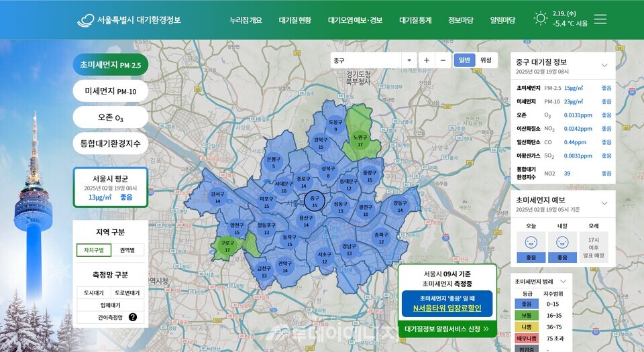Switch map to 일반 view
The image size is (644, 352).
[464, 60]
